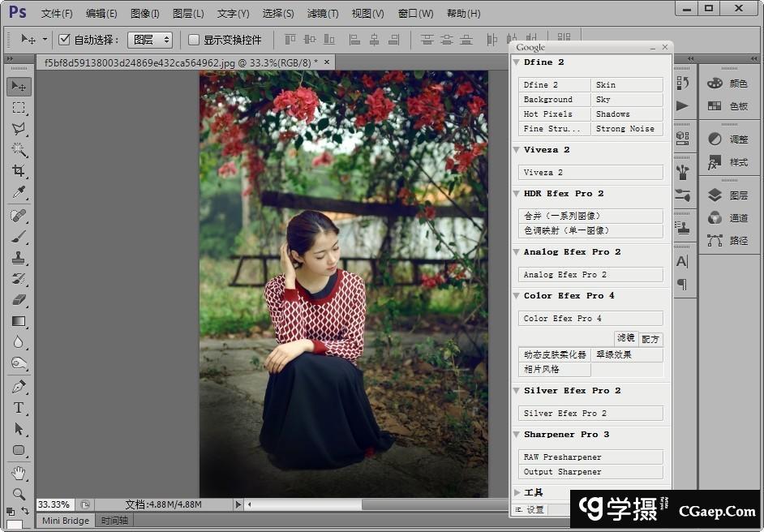
Task: Enable the 显示变换控件 checkbox
Action: point(194,40)
